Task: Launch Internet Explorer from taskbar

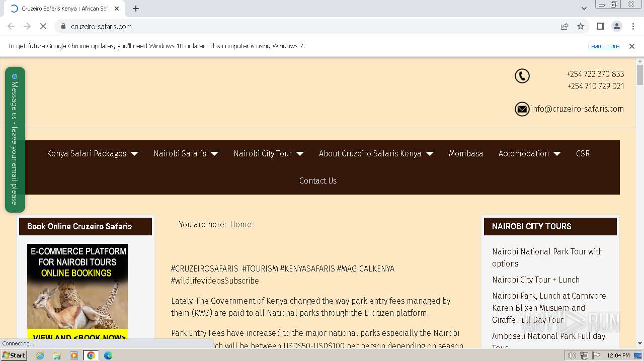Action: click(40, 355)
